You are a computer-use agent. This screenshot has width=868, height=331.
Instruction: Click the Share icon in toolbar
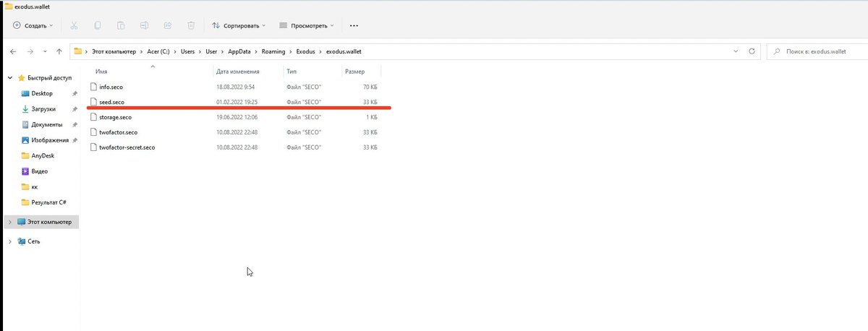click(168, 25)
